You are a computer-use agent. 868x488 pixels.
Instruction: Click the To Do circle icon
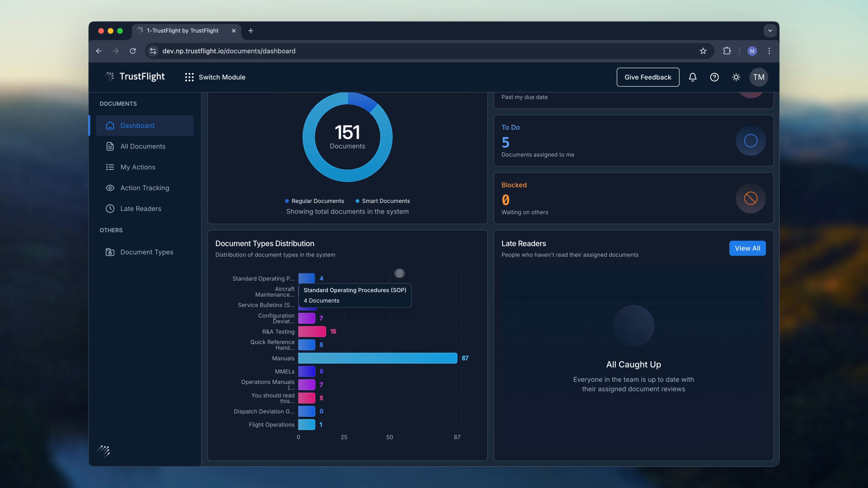point(750,141)
